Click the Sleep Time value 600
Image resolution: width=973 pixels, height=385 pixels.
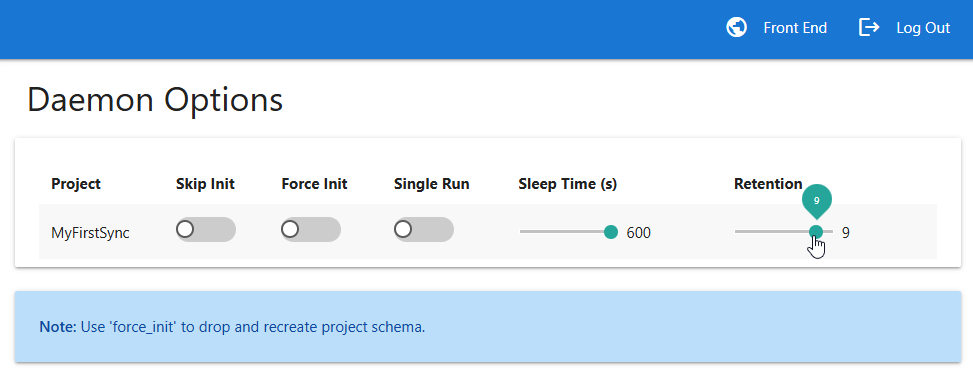click(639, 233)
